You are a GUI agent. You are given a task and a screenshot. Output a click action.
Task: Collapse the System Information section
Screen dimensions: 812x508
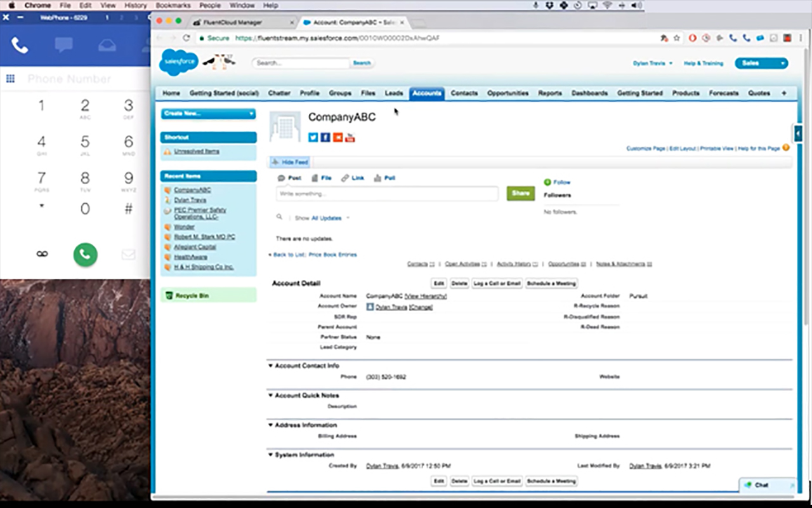[270, 455]
